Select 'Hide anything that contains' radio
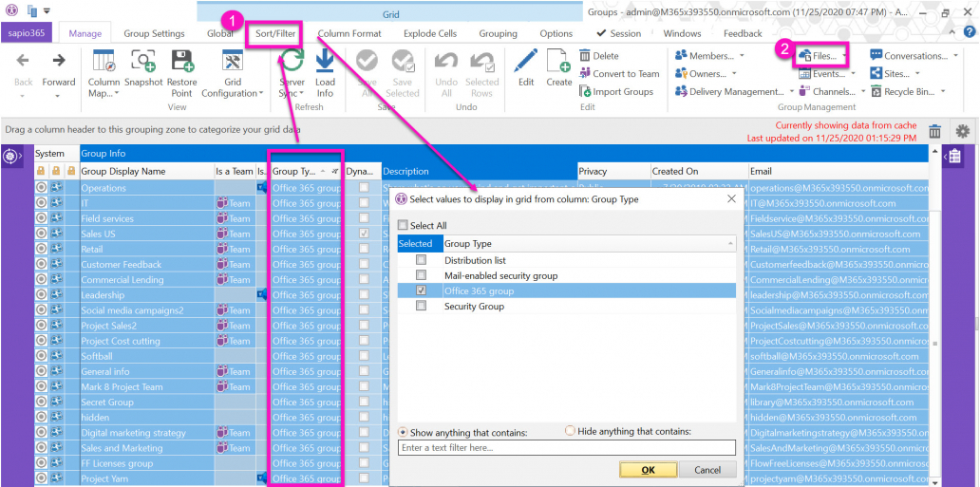The width and height of the screenshot is (980, 487). [570, 431]
